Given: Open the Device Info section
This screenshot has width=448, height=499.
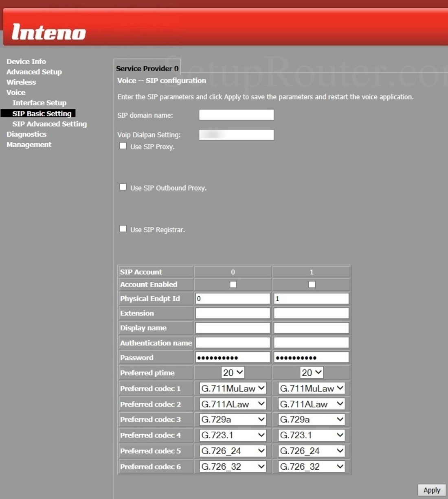Looking at the screenshot, I should pyautogui.click(x=26, y=61).
